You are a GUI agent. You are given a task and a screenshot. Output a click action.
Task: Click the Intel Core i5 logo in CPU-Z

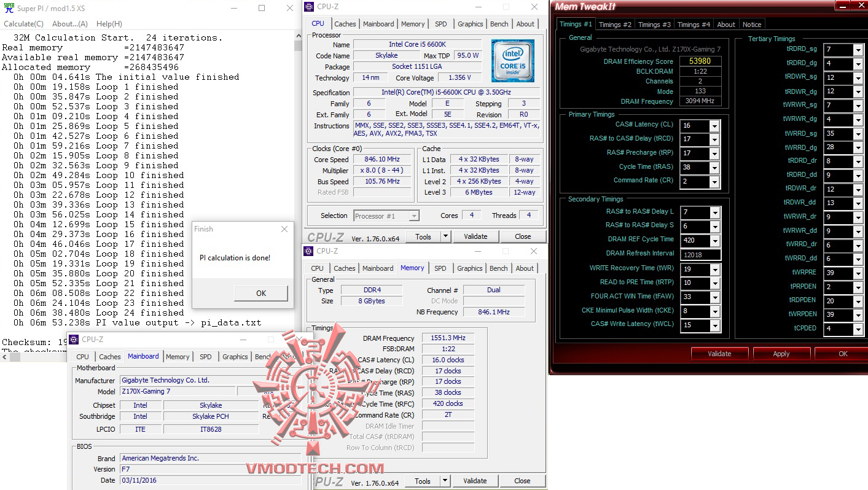coord(513,61)
